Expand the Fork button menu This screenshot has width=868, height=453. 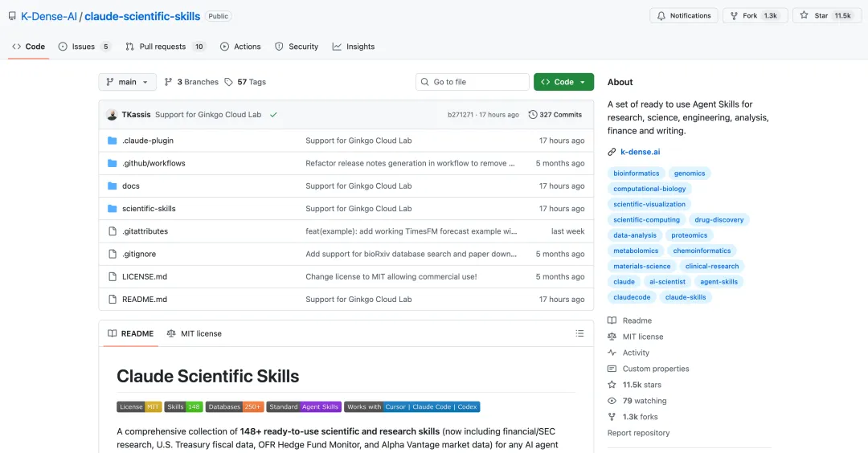[755, 15]
